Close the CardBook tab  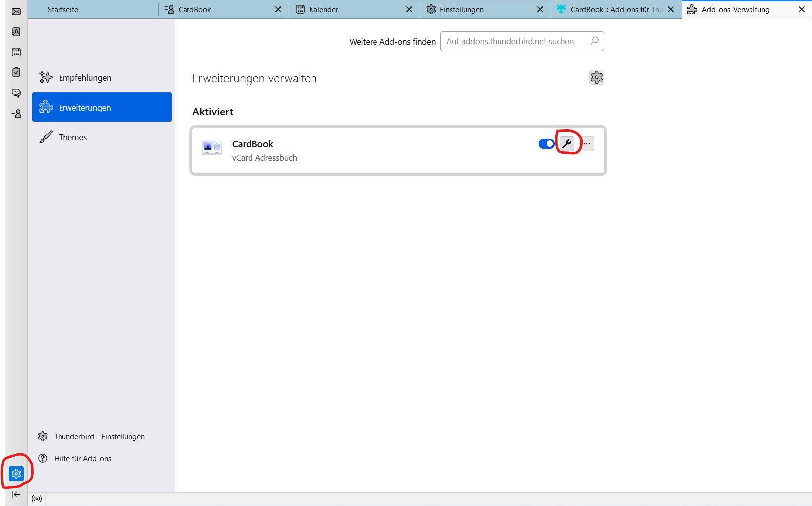pyautogui.click(x=278, y=9)
